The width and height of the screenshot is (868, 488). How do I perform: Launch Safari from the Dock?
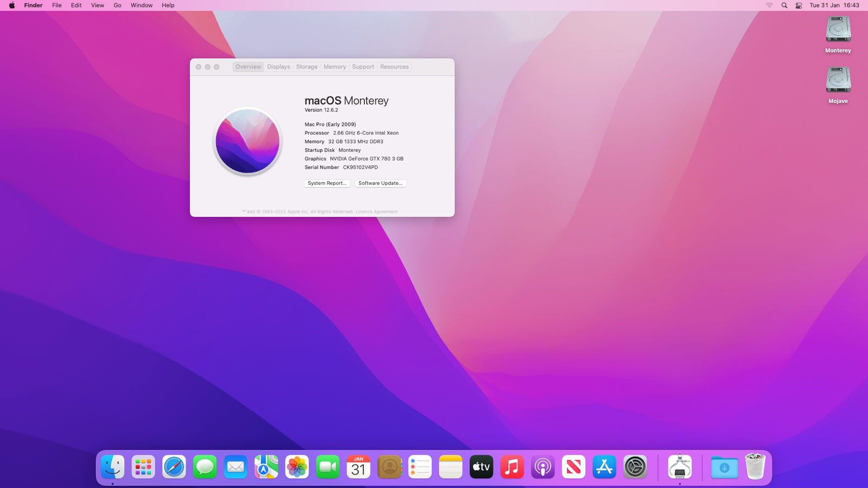coord(174,467)
